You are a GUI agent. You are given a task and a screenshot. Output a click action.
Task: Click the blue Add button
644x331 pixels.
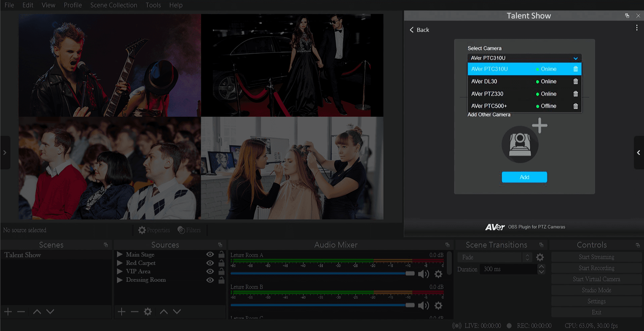pyautogui.click(x=524, y=177)
